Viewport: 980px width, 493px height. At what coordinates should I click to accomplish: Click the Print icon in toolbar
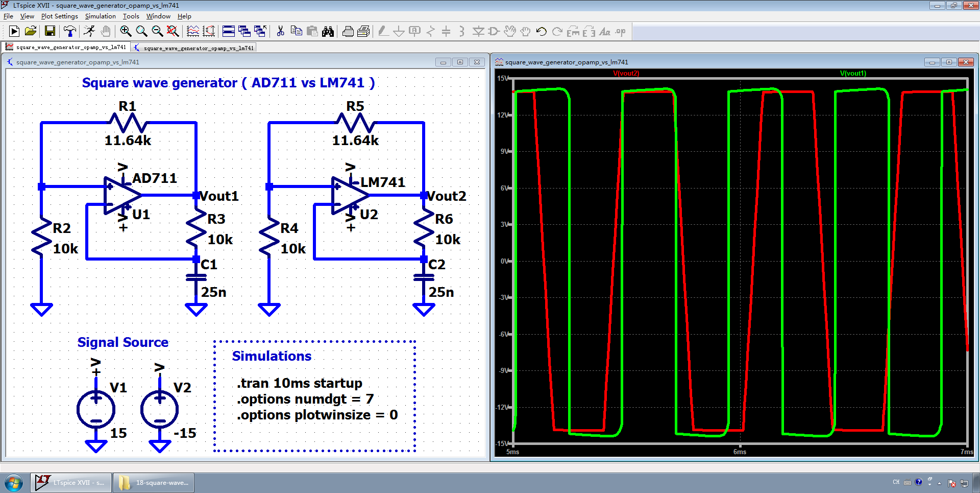coord(348,32)
